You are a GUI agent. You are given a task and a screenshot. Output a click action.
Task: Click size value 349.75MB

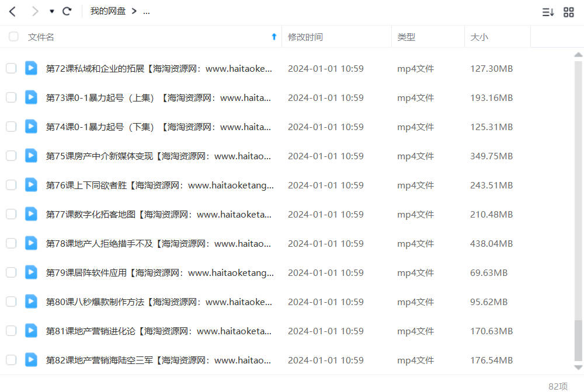(x=491, y=156)
